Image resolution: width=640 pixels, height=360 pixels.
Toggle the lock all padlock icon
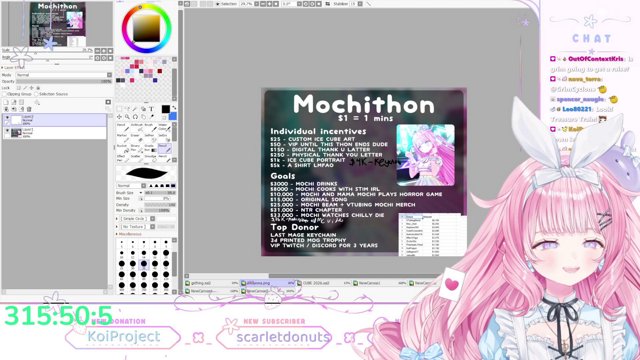pyautogui.click(x=38, y=88)
